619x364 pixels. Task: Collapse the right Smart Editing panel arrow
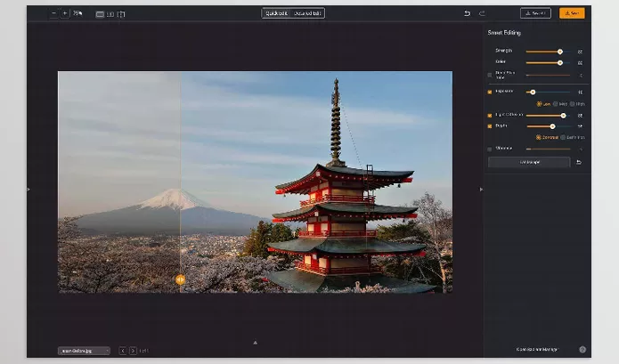481,190
